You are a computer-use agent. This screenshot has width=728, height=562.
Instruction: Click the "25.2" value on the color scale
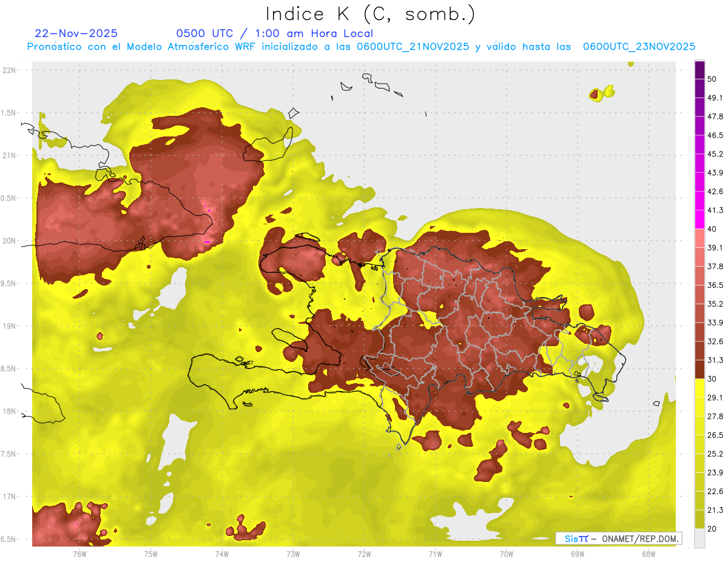(715, 454)
